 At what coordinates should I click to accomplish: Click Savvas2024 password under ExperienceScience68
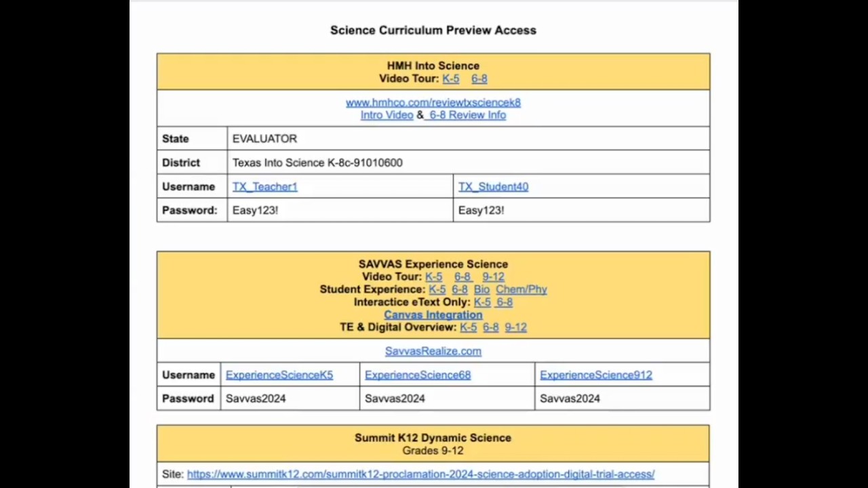[x=395, y=399]
